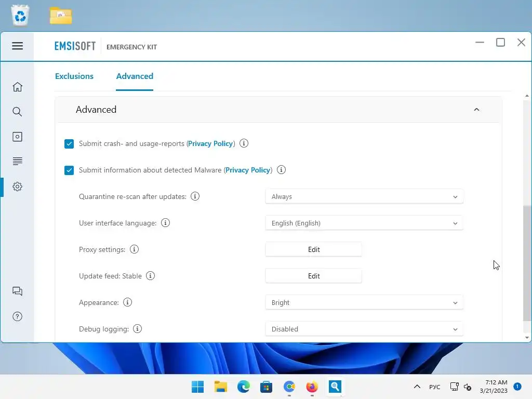Open Microsoft Store from taskbar

pyautogui.click(x=267, y=387)
